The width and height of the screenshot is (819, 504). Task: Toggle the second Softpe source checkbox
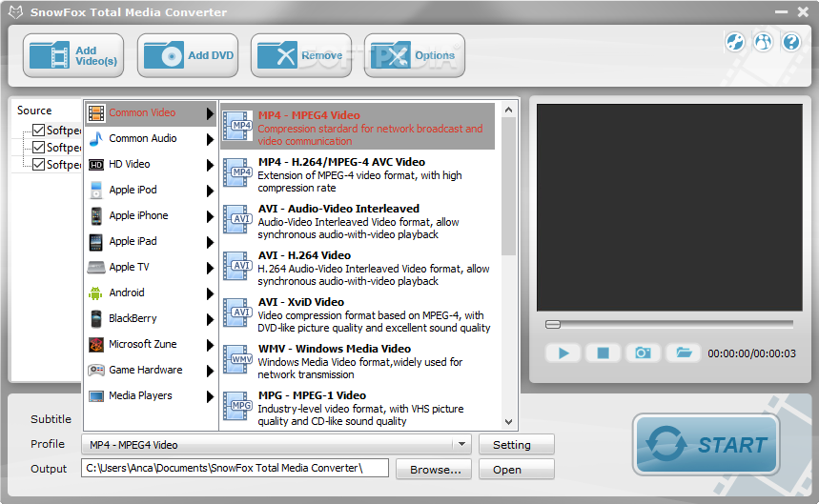[x=38, y=147]
